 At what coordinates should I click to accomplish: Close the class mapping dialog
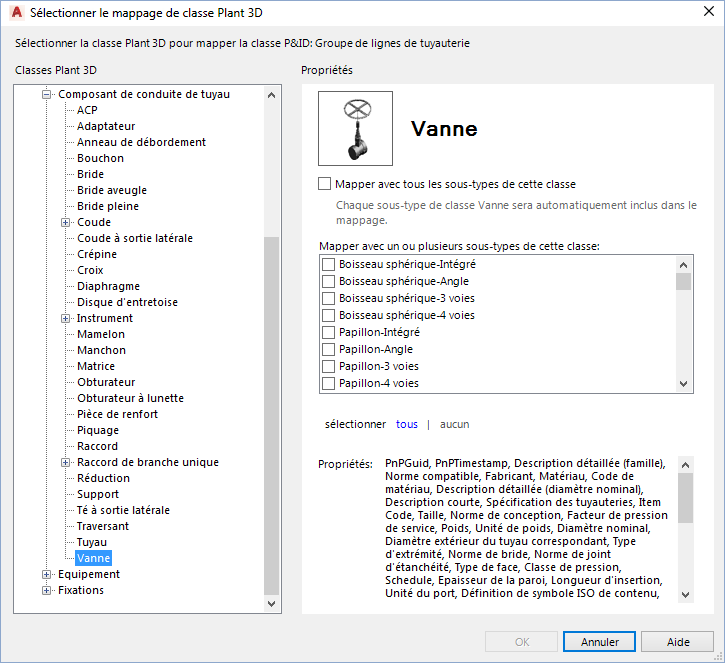coord(709,12)
